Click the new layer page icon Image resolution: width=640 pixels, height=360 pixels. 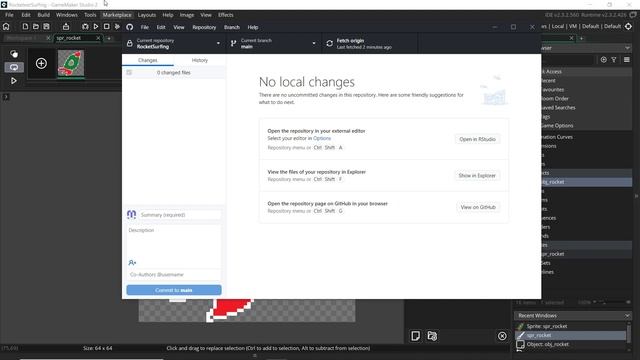tap(416, 336)
